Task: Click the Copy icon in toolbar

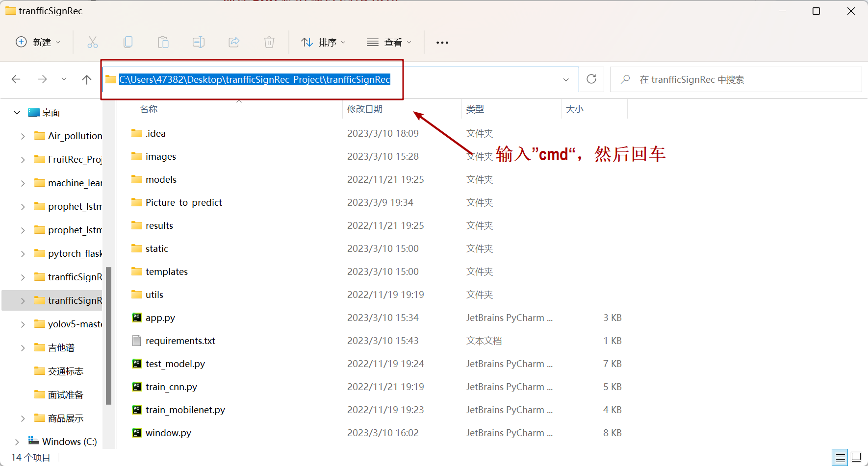Action: tap(128, 42)
